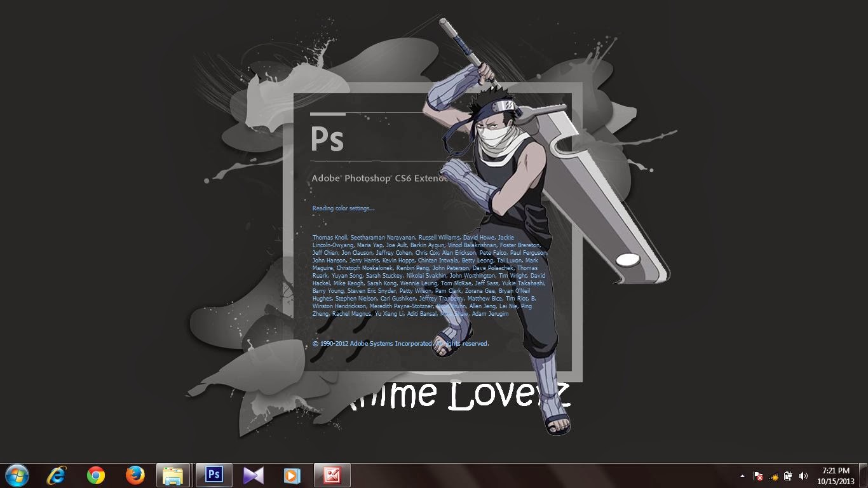Launch Mozilla Firefox from the taskbar
Image resolution: width=868 pixels, height=488 pixels.
click(x=135, y=475)
